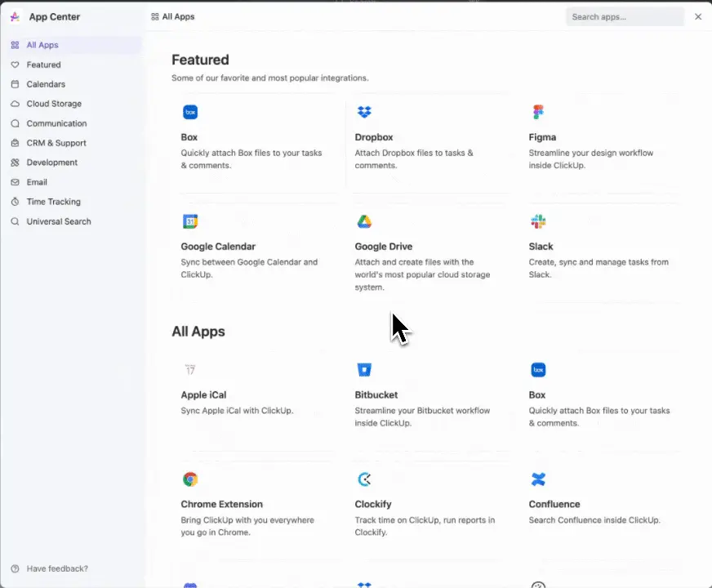Viewport: 712px width, 588px height.
Task: Open the Apple iCal app title
Action: [x=203, y=395]
